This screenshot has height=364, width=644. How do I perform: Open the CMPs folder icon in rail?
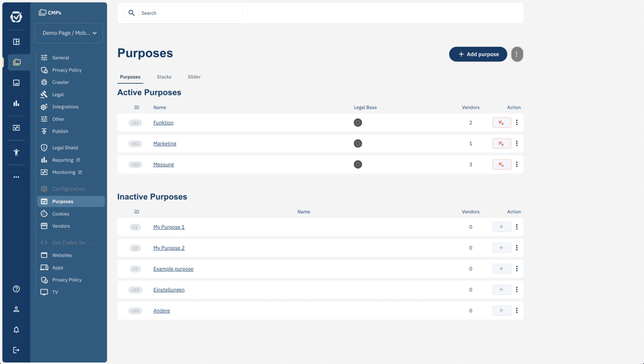click(x=17, y=62)
